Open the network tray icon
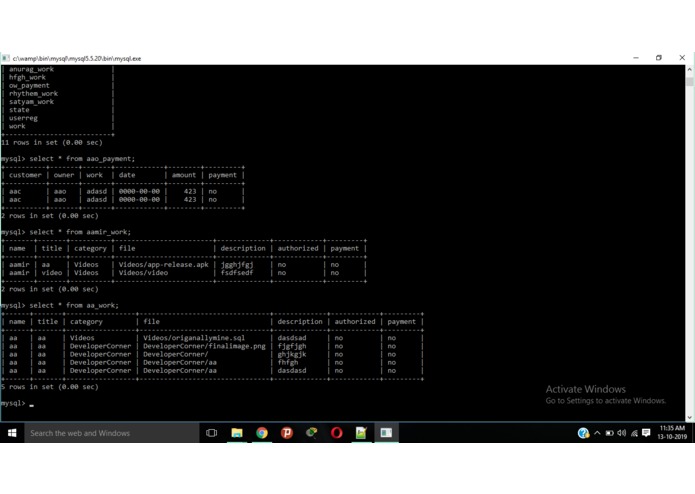The height and width of the screenshot is (494, 695). click(634, 433)
